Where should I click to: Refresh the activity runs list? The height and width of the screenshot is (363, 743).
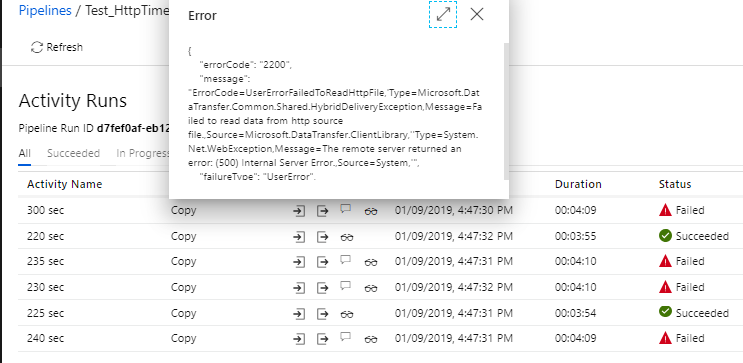coord(57,47)
